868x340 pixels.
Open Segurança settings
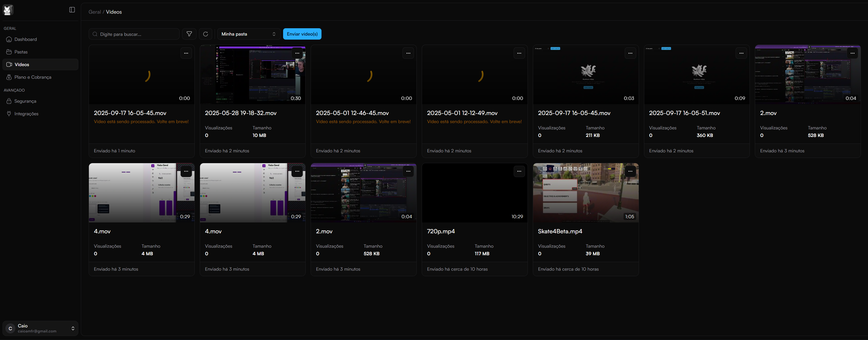tap(40, 101)
